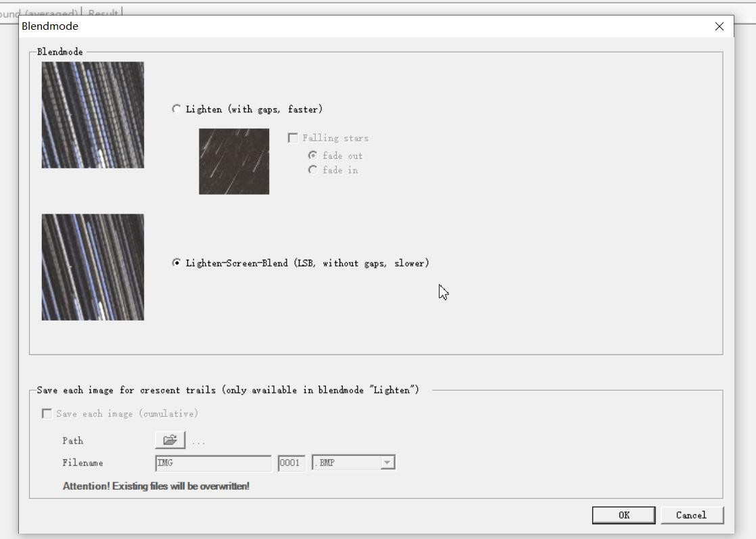Click the Path placeholder dots text

coord(198,442)
